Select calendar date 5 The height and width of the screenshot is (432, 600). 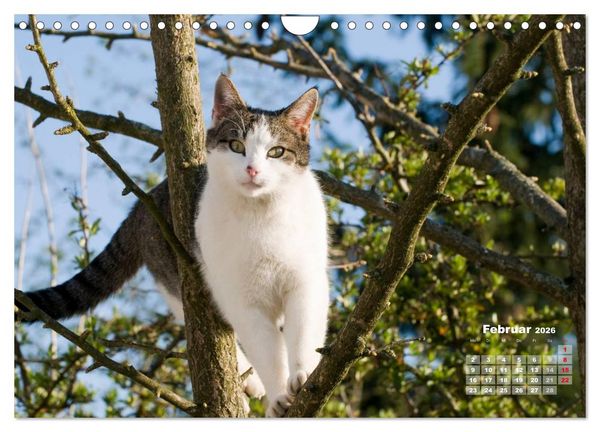[519, 360]
